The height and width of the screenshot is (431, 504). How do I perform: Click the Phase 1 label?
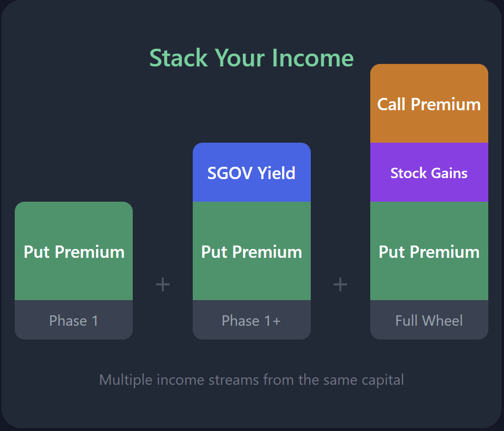[74, 321]
